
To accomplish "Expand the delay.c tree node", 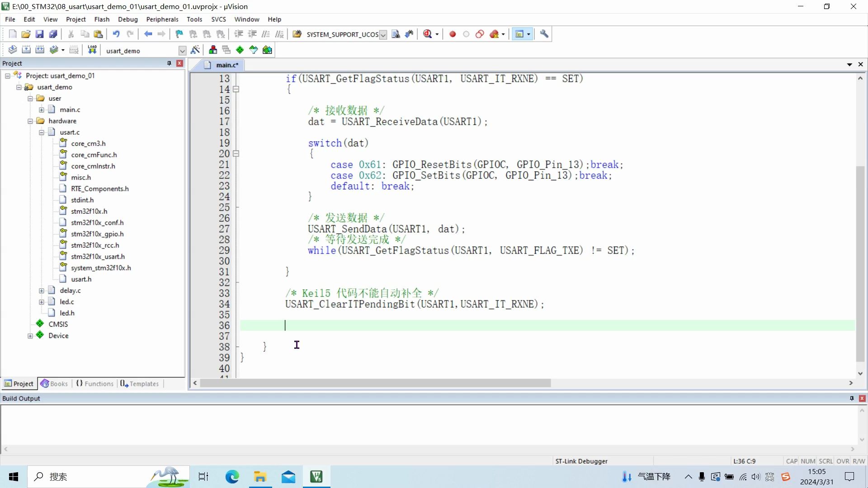I will 42,291.
